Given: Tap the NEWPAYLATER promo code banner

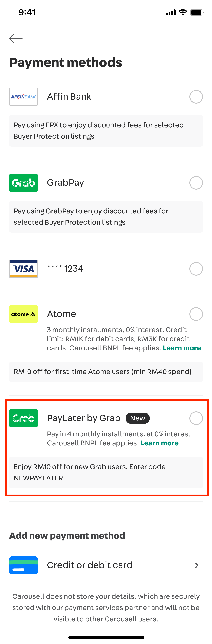Looking at the screenshot, I should click(x=106, y=473).
